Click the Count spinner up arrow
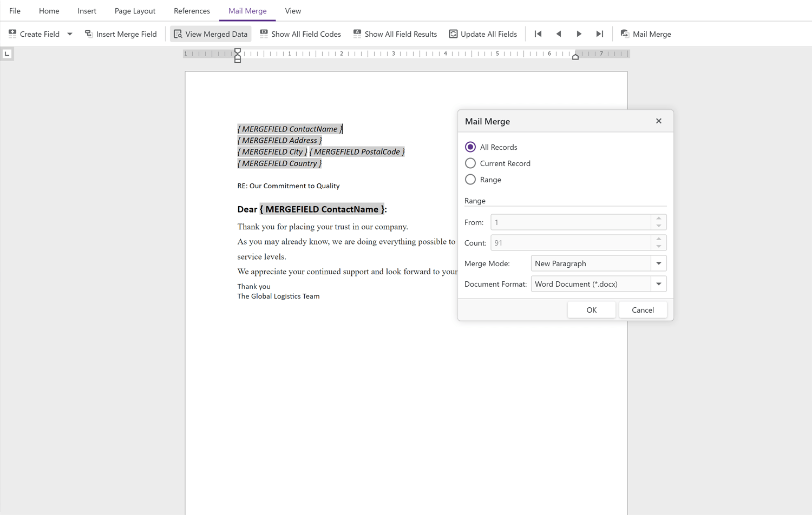Viewport: 812px width, 515px height. coord(659,240)
